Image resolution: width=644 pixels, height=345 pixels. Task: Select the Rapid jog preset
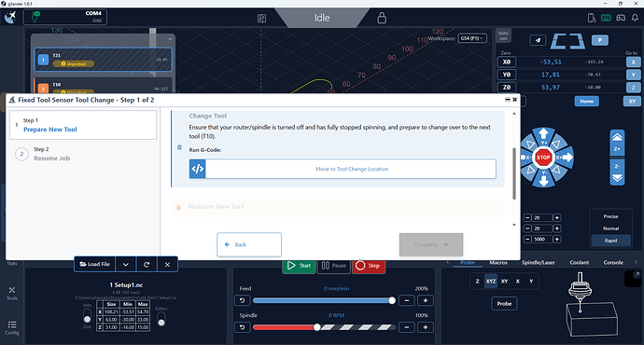[610, 241]
